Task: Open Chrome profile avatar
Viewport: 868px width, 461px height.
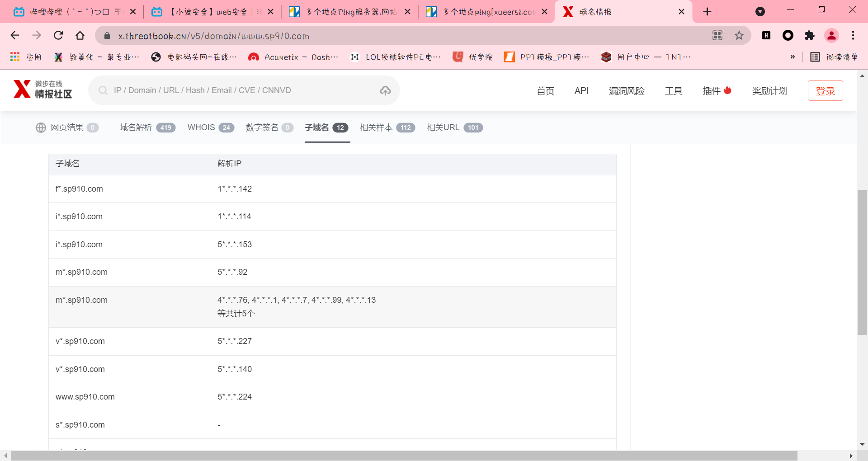Action: tap(831, 36)
